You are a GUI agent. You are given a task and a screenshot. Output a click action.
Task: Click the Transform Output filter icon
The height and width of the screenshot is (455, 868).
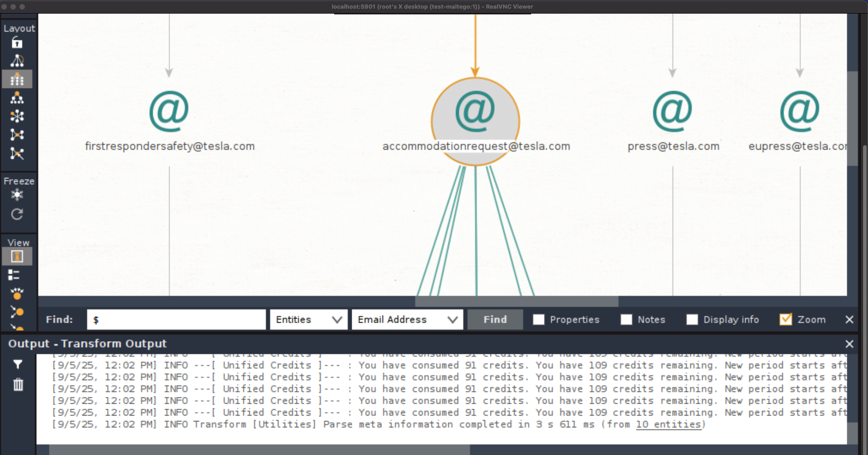point(18,364)
